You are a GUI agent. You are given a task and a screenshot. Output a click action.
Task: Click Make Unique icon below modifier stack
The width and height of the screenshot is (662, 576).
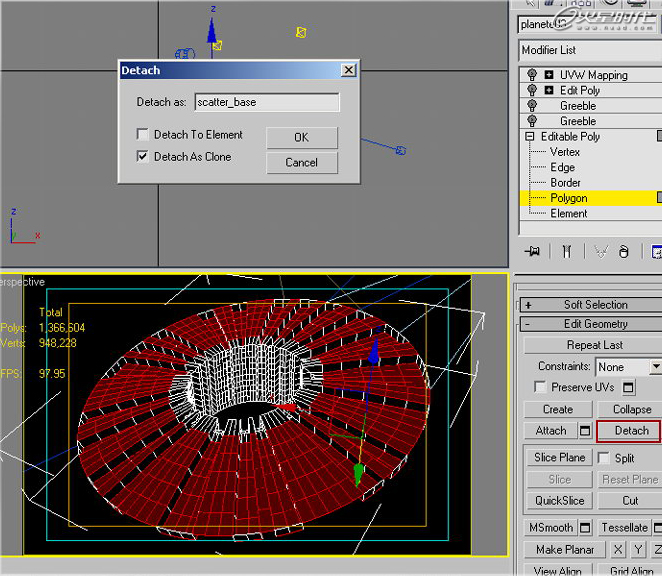pos(600,252)
